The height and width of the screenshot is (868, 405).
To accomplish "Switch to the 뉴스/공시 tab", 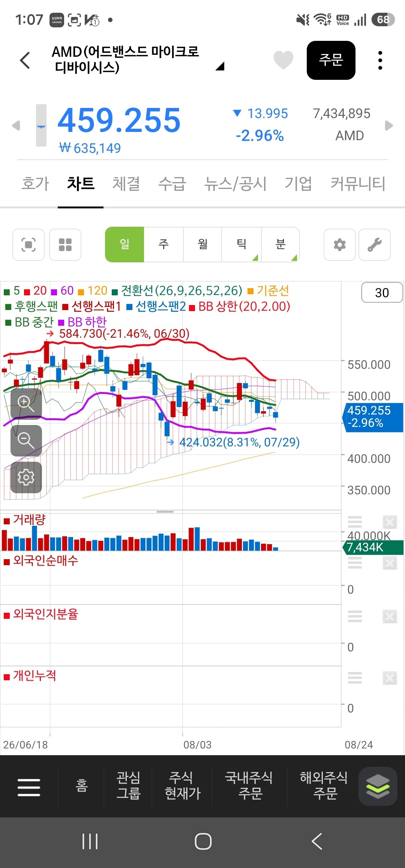I will coord(235,184).
